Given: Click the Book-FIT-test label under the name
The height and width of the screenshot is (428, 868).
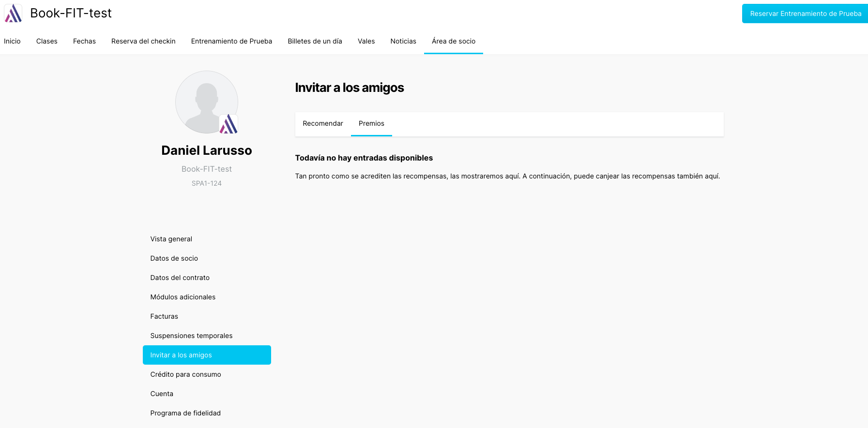Looking at the screenshot, I should click(207, 169).
